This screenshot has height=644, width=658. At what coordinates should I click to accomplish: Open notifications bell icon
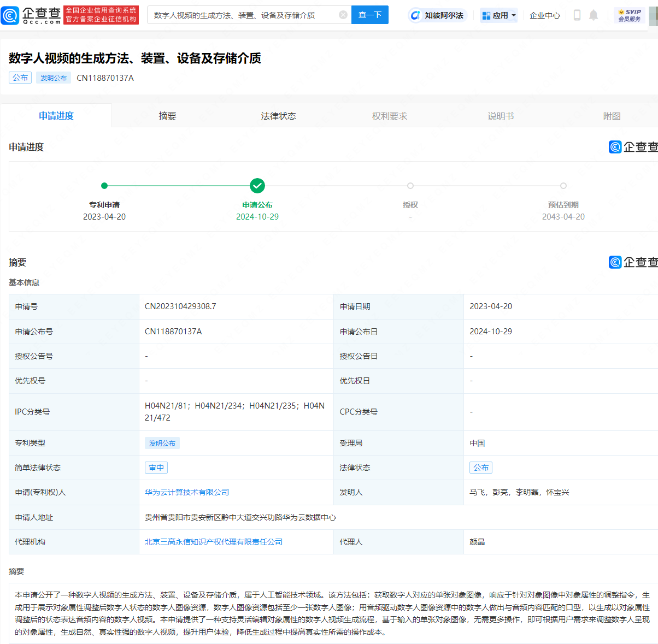click(x=594, y=15)
